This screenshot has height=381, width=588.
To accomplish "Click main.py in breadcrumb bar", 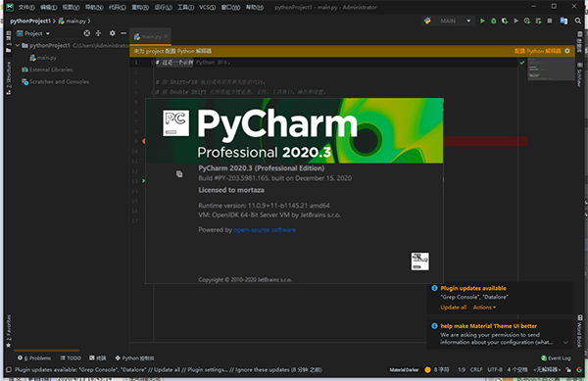I will (73, 21).
